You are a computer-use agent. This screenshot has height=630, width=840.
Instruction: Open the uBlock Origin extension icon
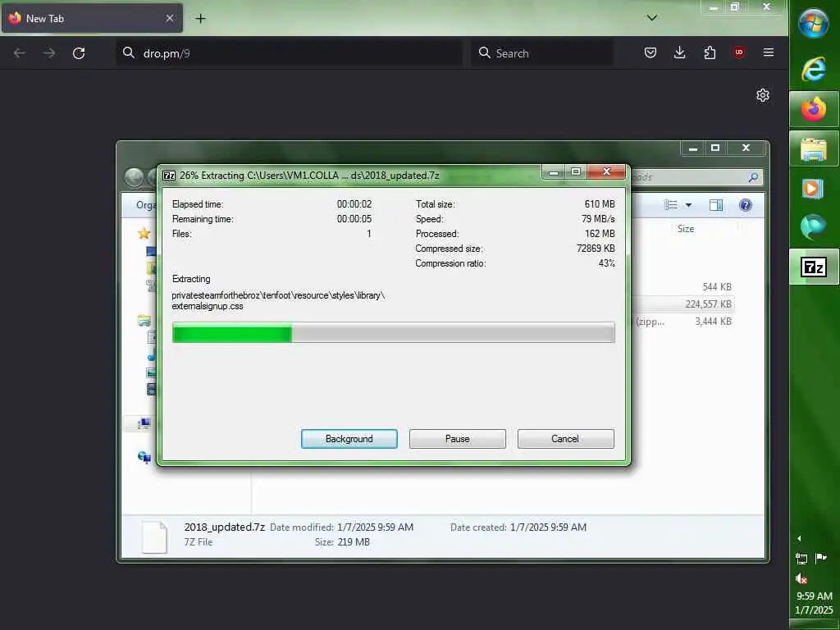pos(739,52)
